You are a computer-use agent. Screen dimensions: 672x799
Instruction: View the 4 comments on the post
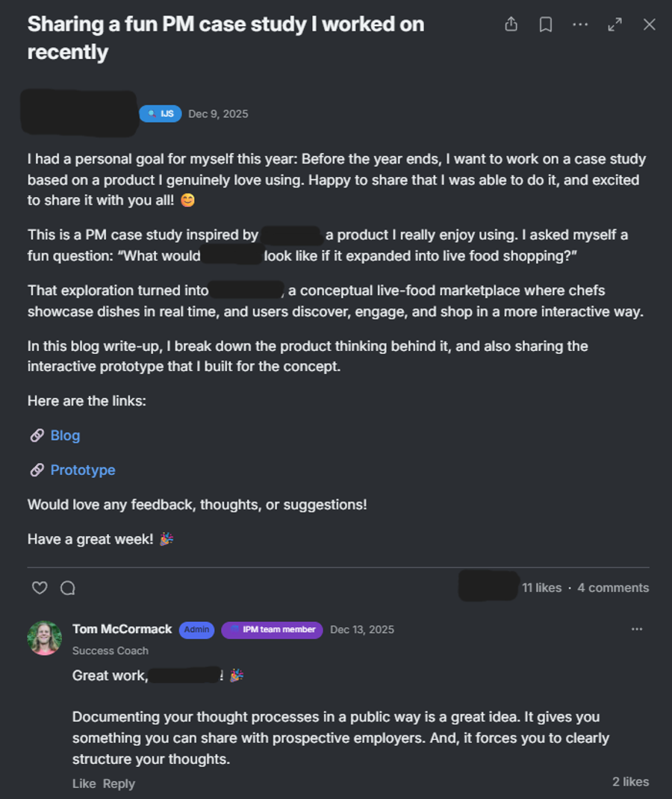612,588
